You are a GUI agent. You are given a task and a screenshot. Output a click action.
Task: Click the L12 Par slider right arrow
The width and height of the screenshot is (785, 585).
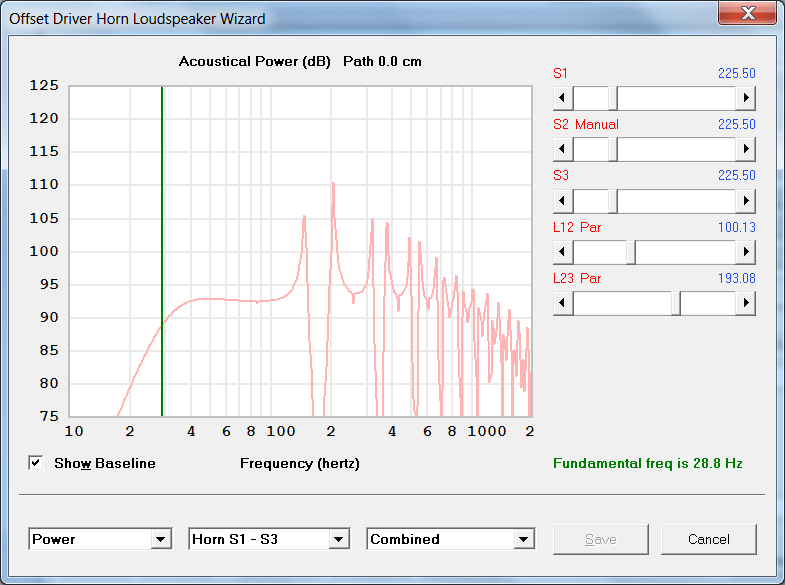[745, 252]
